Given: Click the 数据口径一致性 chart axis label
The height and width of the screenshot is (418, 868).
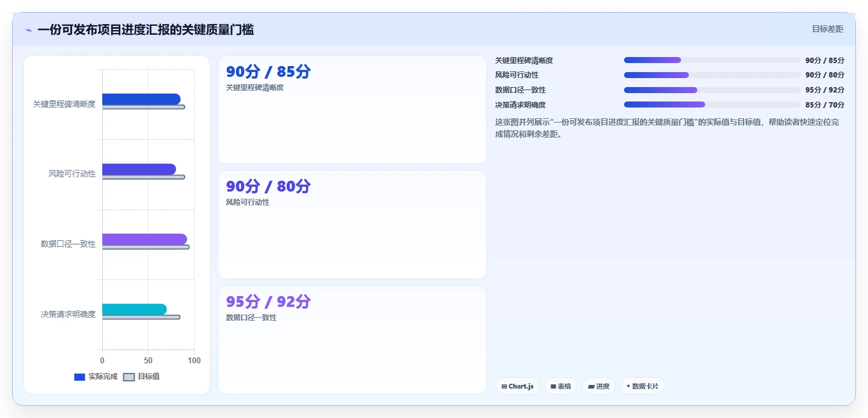Looking at the screenshot, I should [x=69, y=244].
